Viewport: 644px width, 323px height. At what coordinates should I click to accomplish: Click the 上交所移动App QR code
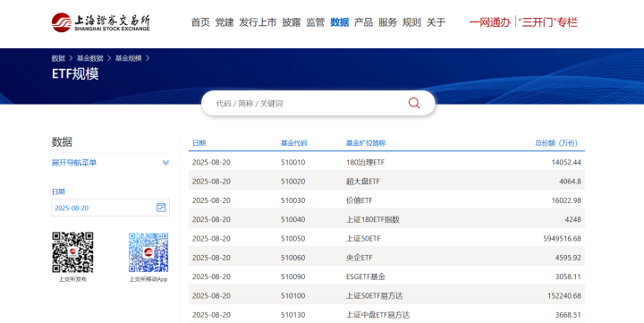(x=148, y=252)
